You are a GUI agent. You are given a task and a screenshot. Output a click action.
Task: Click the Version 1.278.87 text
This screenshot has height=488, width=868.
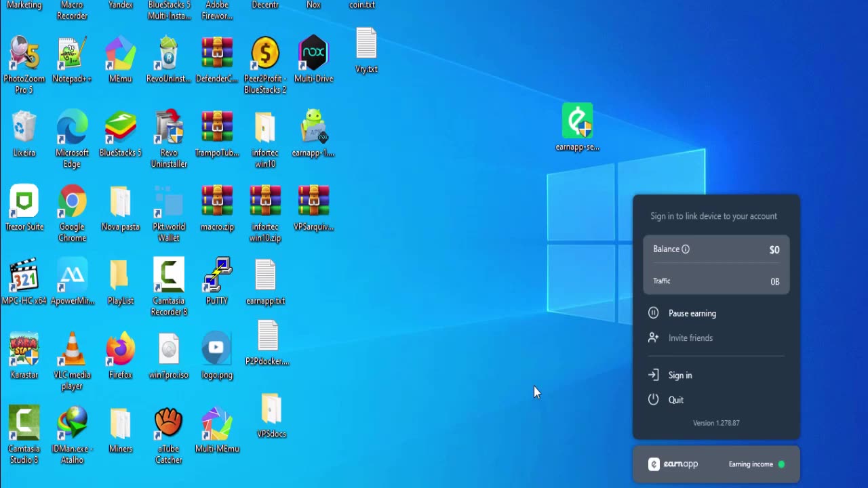pyautogui.click(x=716, y=423)
